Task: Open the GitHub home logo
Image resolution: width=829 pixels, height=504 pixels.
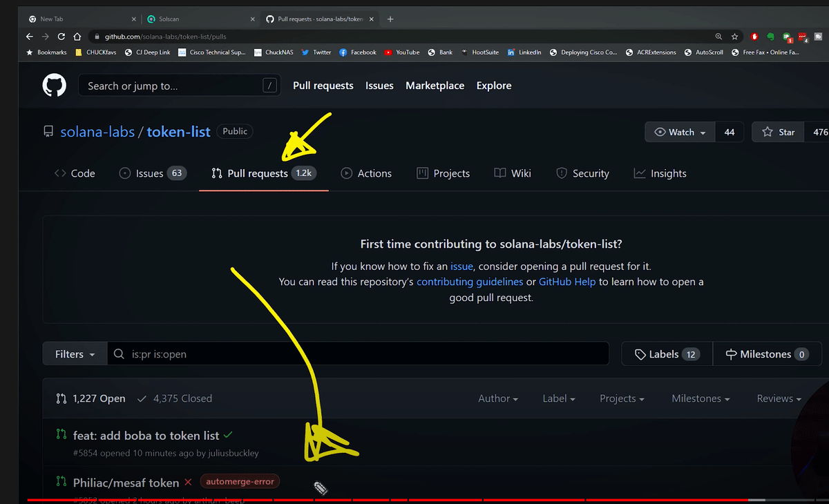Action: click(x=55, y=86)
